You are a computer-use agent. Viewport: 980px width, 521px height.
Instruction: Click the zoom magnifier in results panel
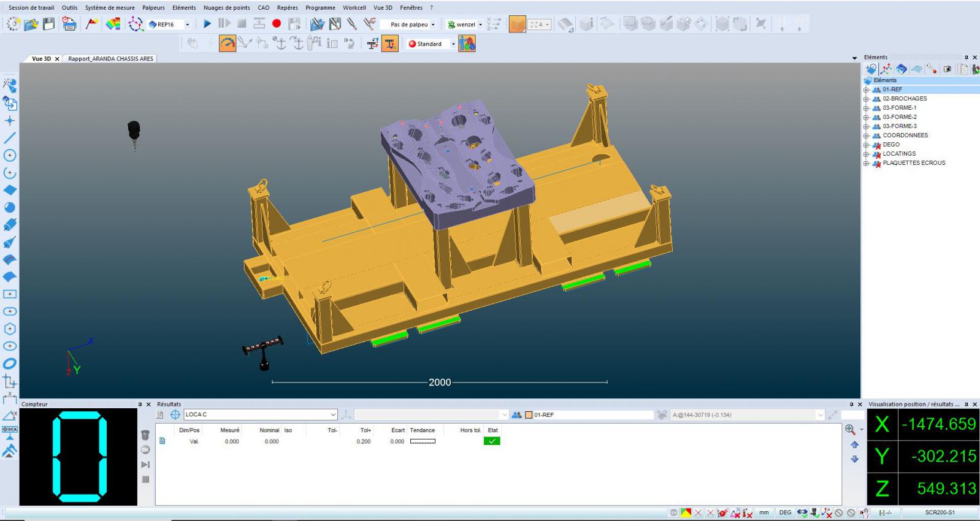850,429
